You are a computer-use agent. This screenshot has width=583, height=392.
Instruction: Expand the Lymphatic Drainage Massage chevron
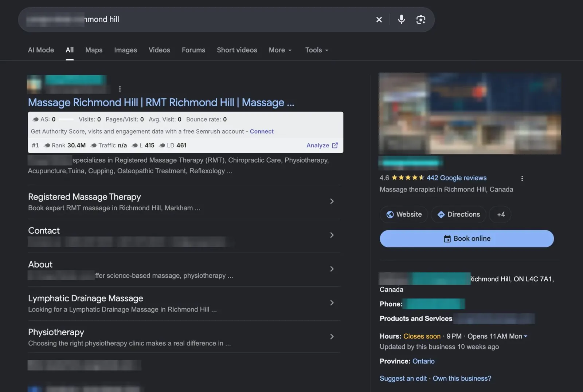point(332,303)
